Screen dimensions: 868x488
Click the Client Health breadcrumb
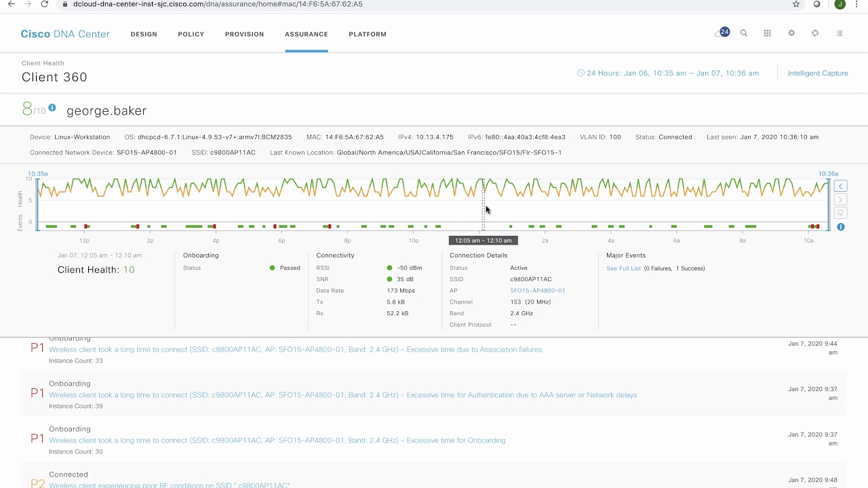click(x=43, y=63)
